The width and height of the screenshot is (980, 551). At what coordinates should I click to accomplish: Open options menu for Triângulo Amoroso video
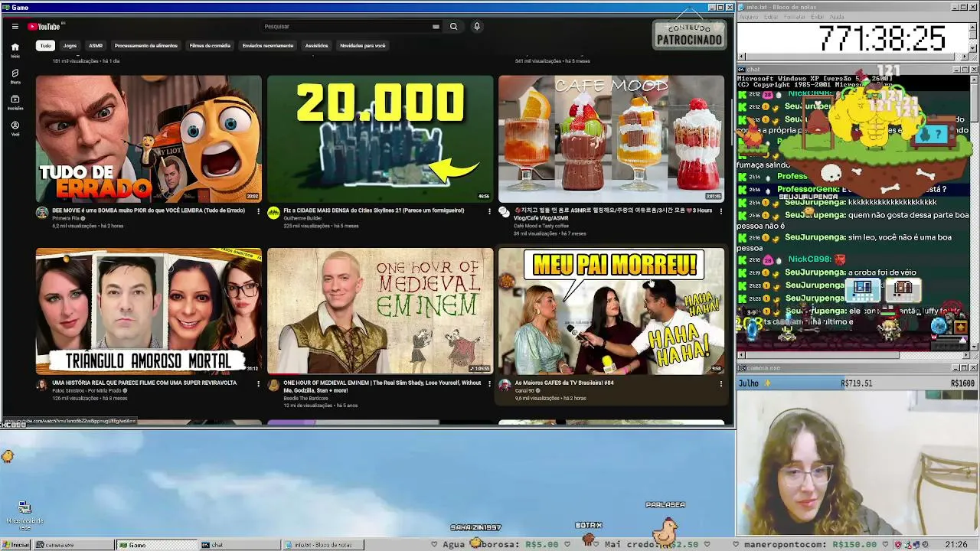[257, 383]
